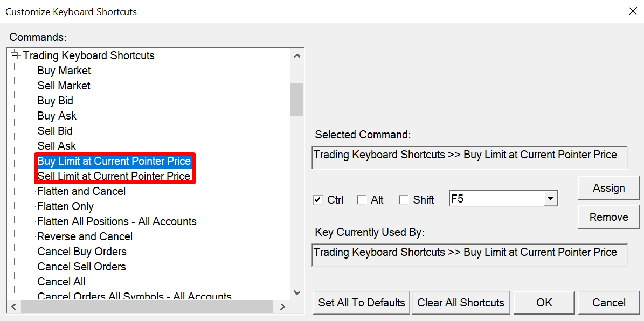Enable the Shift modifier checkbox
The height and width of the screenshot is (321, 644).
click(404, 200)
